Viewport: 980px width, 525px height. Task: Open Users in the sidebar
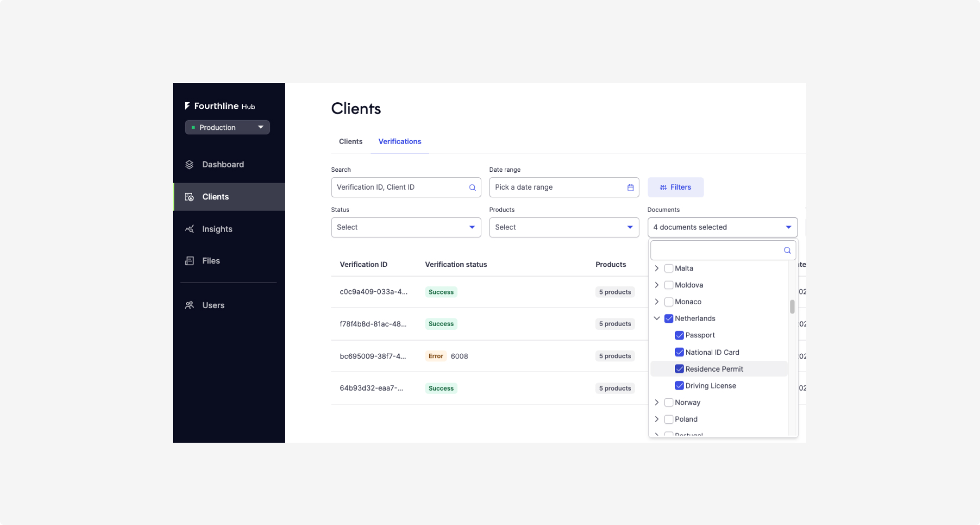pos(229,305)
